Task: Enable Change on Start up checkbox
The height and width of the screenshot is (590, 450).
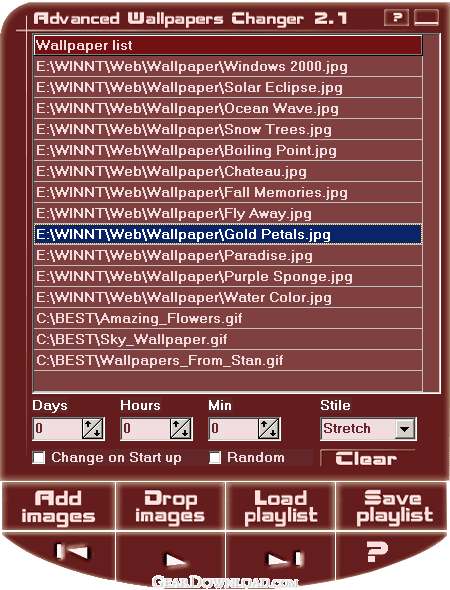Action: (x=39, y=458)
